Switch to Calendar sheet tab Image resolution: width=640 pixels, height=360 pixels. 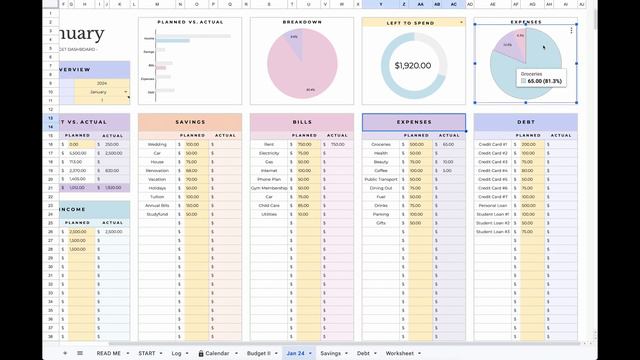click(217, 353)
